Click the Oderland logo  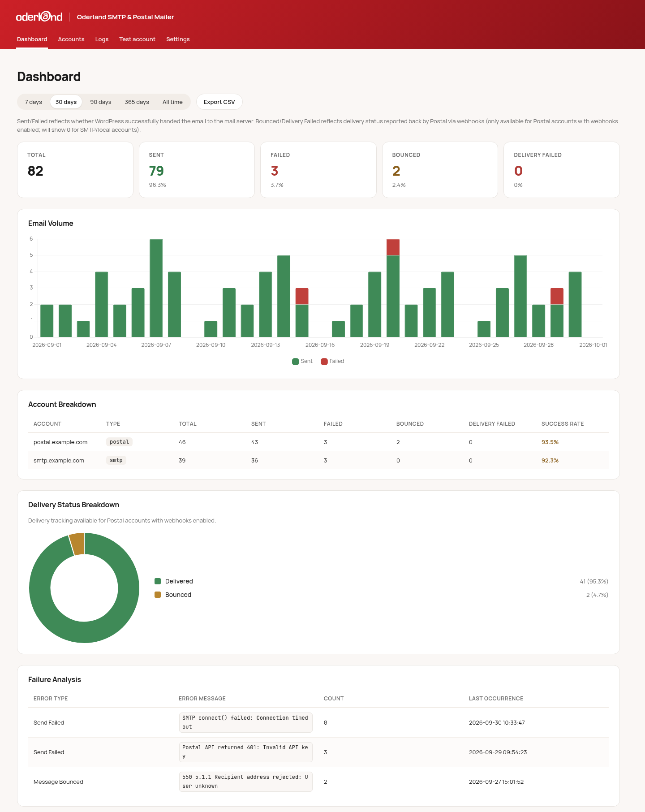pyautogui.click(x=39, y=17)
